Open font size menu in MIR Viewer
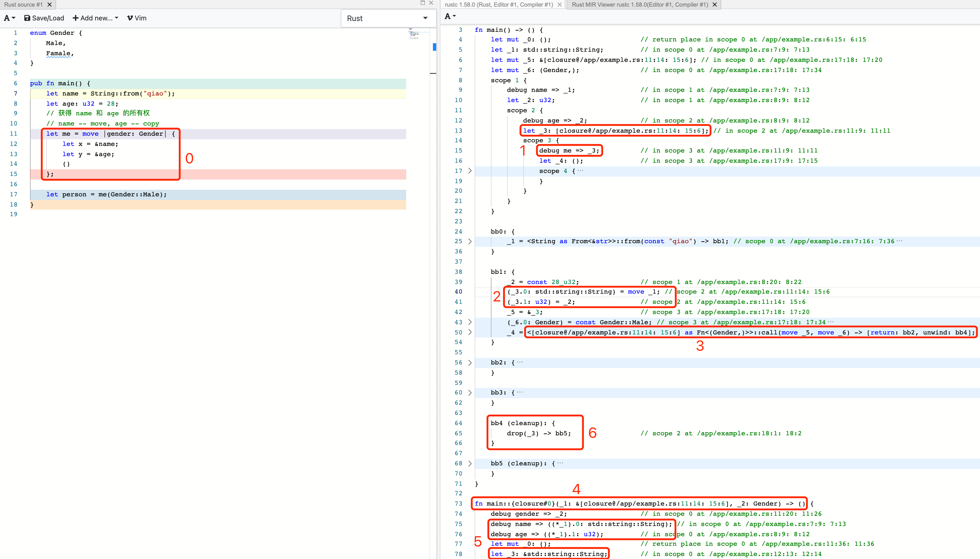Viewport: 980px width, 559px height. (x=450, y=16)
